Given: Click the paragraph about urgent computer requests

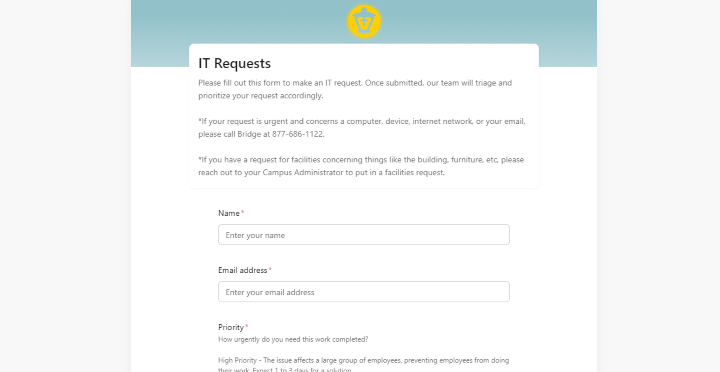Looking at the screenshot, I should click(x=362, y=128).
